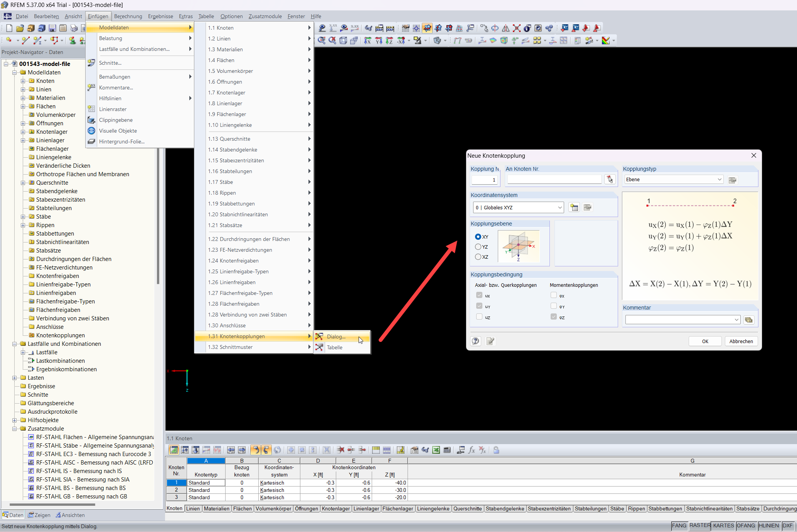Click the node selection picker beside An Knoten Nr.
Screen dimensions: 797x532
pyautogui.click(x=610, y=179)
